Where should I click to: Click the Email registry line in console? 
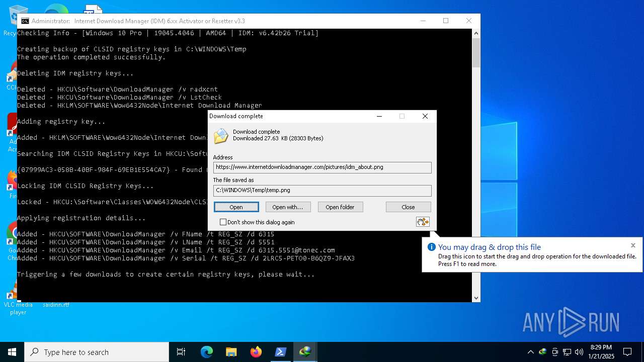(x=176, y=250)
